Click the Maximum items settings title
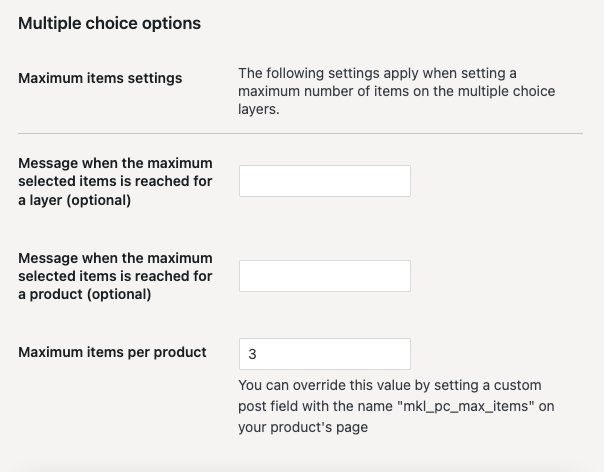Image resolution: width=604 pixels, height=472 pixels. (x=100, y=78)
